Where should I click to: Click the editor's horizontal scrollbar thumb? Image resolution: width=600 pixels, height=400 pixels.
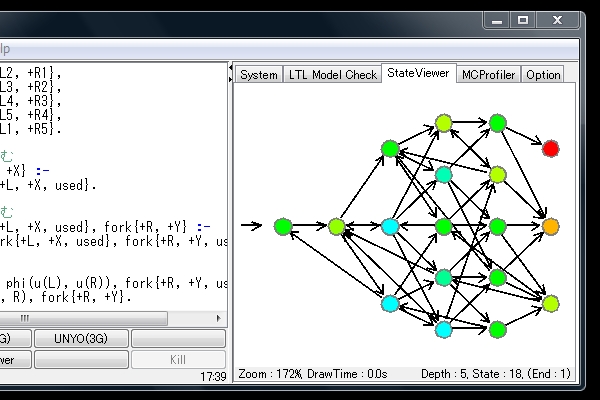[x=24, y=318]
